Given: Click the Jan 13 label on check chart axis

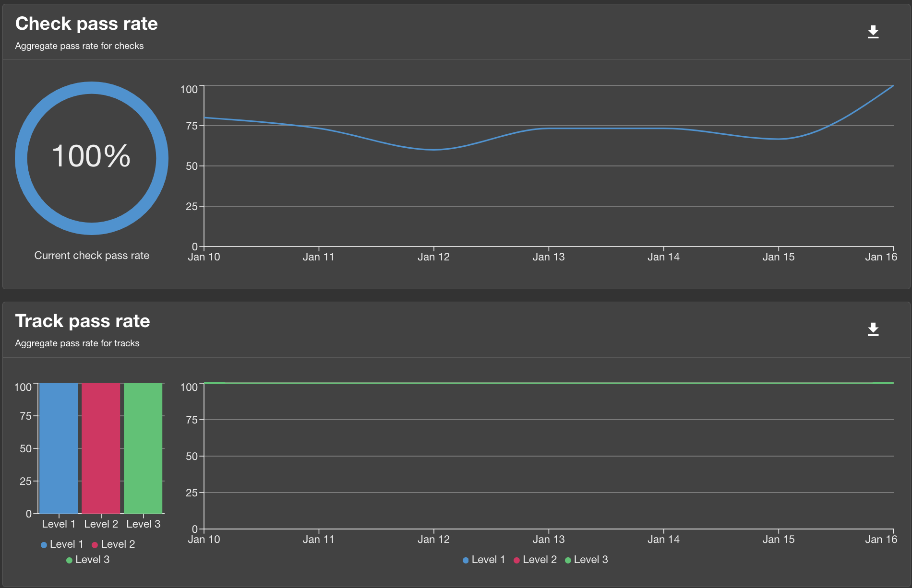Looking at the screenshot, I should (549, 257).
